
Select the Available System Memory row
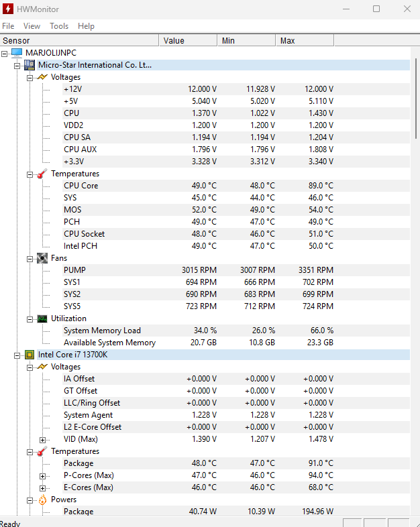click(236, 343)
